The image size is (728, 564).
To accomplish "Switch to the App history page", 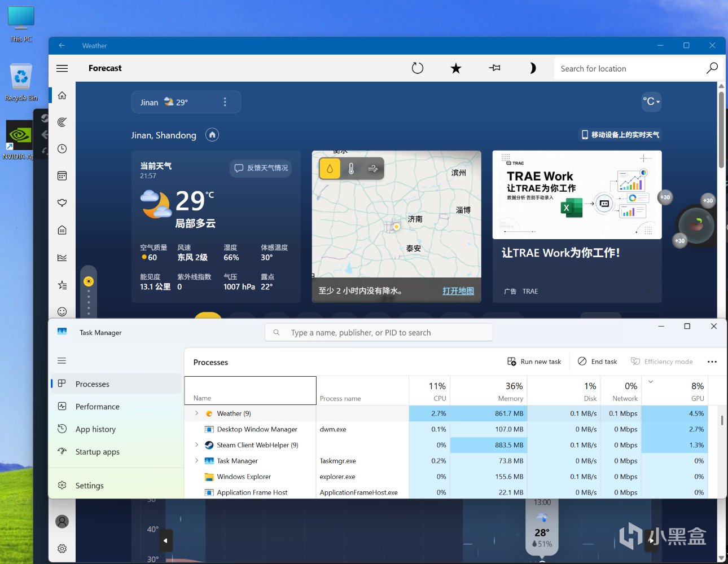I will pyautogui.click(x=116, y=429).
